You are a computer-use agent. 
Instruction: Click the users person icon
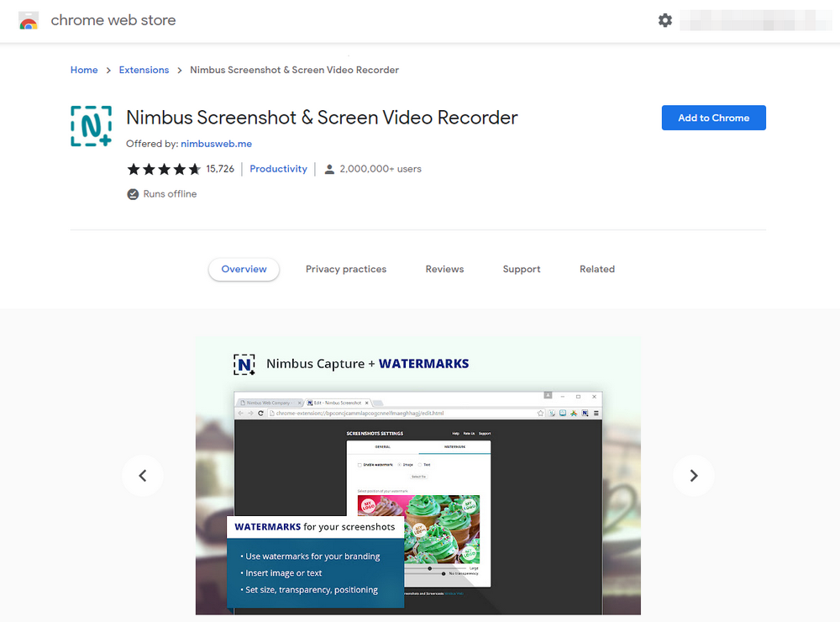click(x=329, y=170)
